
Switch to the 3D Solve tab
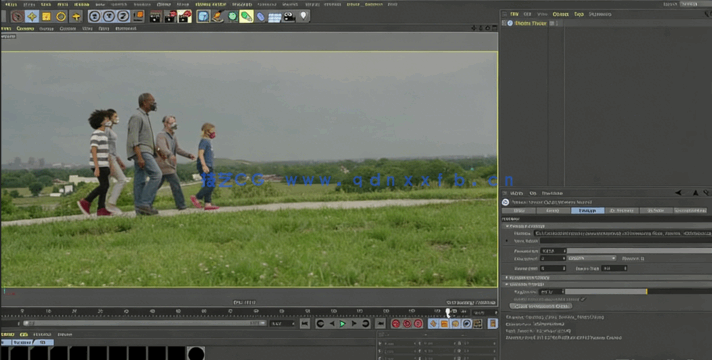coord(656,211)
